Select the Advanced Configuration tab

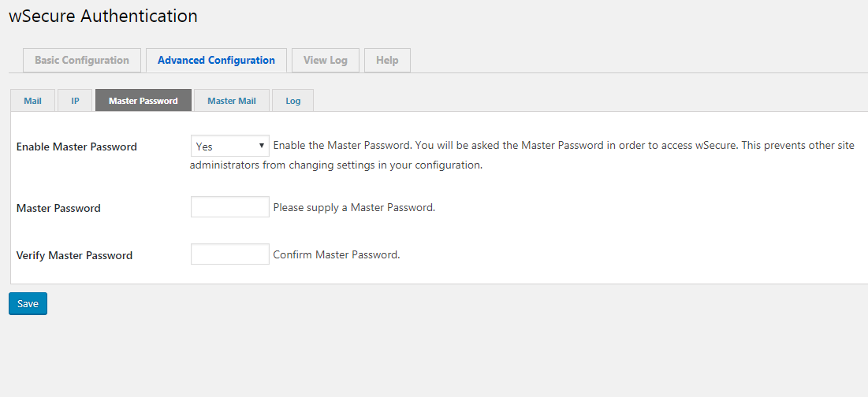[217, 61]
